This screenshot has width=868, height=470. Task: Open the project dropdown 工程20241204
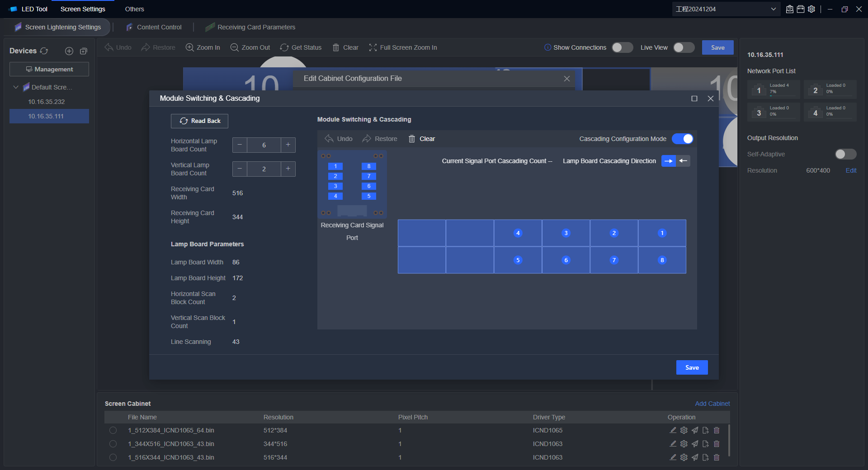click(x=726, y=9)
